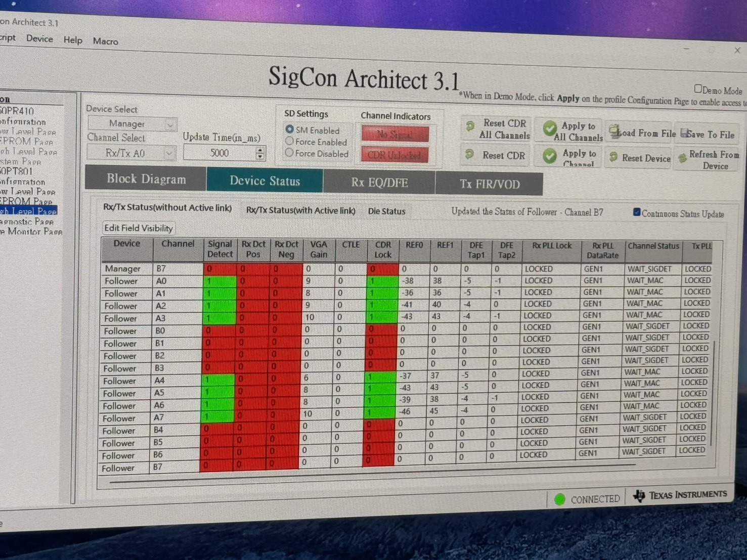Open the Device Select dropdown showing Manager
The width and height of the screenshot is (747, 560).
pos(132,124)
